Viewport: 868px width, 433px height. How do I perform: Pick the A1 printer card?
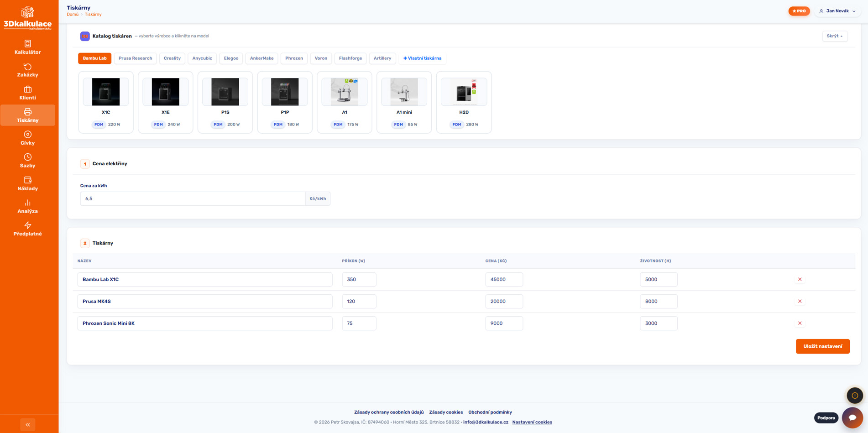click(345, 102)
